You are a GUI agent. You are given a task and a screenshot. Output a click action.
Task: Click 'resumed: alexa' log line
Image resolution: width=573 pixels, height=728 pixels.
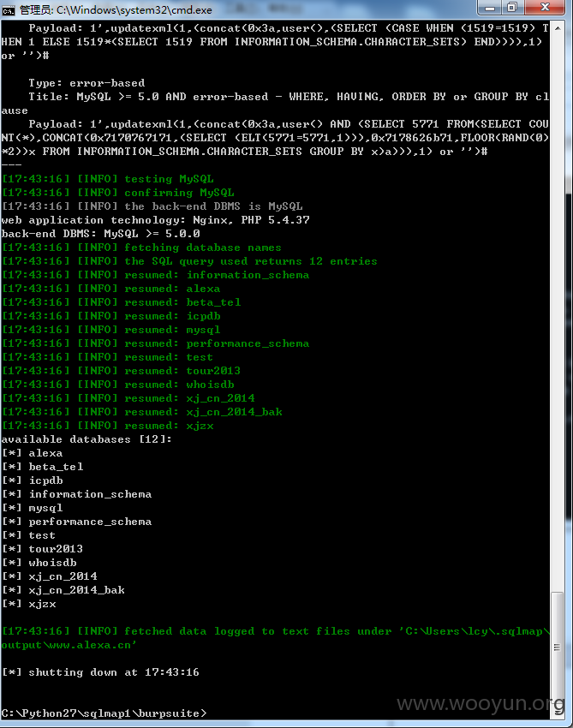point(111,289)
